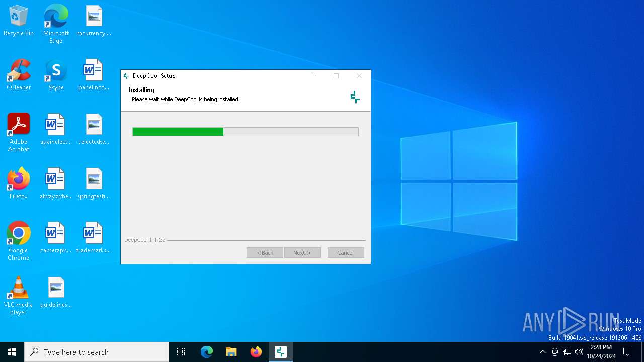The height and width of the screenshot is (362, 644).
Task: Open CCleaner desktop shortcut
Action: pos(19,75)
